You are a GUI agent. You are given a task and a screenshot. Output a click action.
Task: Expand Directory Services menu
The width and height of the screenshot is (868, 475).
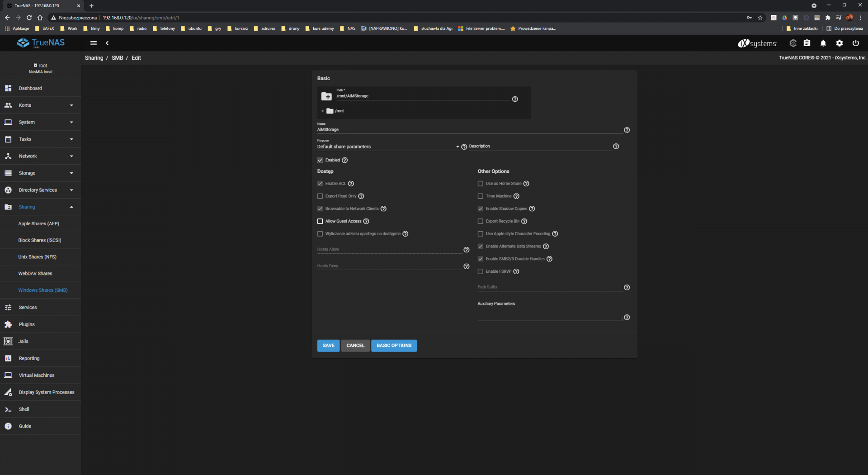(x=41, y=190)
